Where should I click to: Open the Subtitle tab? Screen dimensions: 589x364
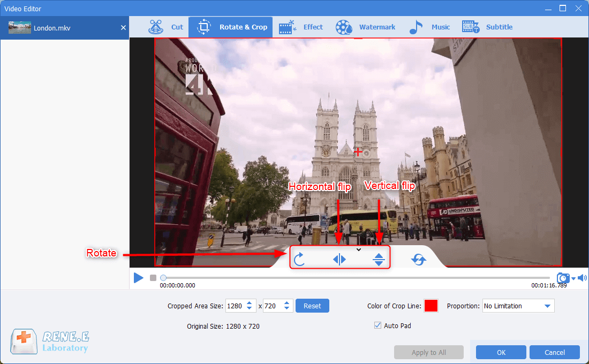487,27
